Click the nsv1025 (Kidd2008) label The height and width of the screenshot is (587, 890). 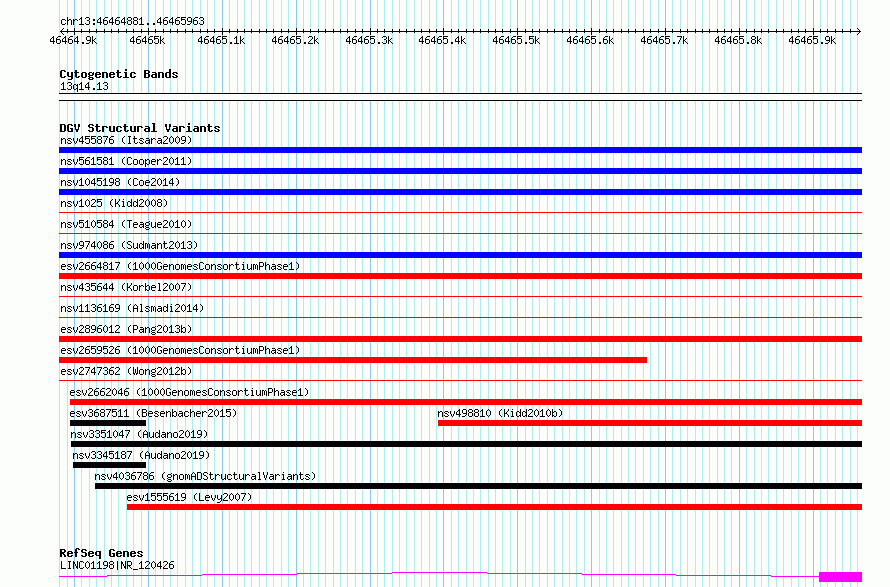pyautogui.click(x=114, y=203)
